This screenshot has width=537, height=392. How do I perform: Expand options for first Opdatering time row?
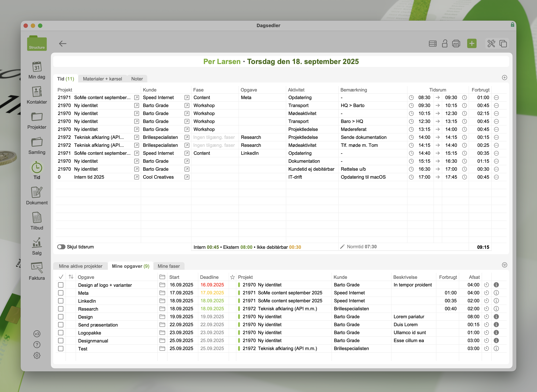pos(496,97)
